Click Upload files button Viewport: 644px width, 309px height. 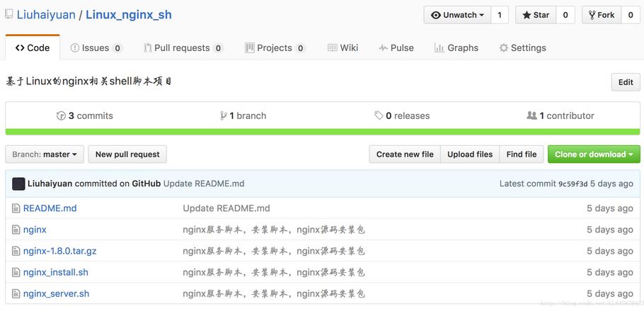click(470, 154)
